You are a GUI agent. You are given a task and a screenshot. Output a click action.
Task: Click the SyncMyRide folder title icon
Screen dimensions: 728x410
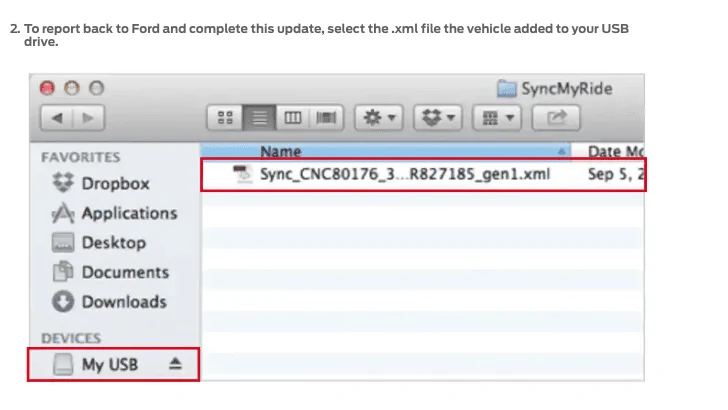[507, 88]
